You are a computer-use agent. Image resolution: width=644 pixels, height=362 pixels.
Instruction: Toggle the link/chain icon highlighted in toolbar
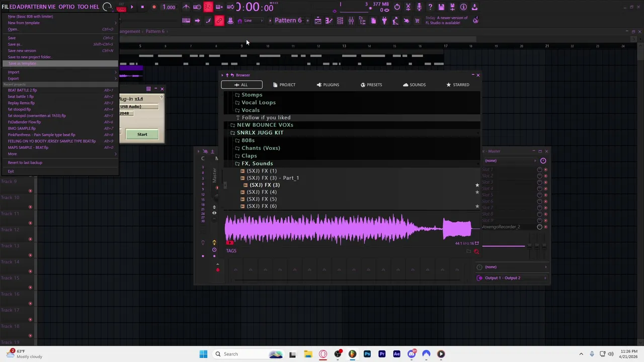tap(219, 21)
